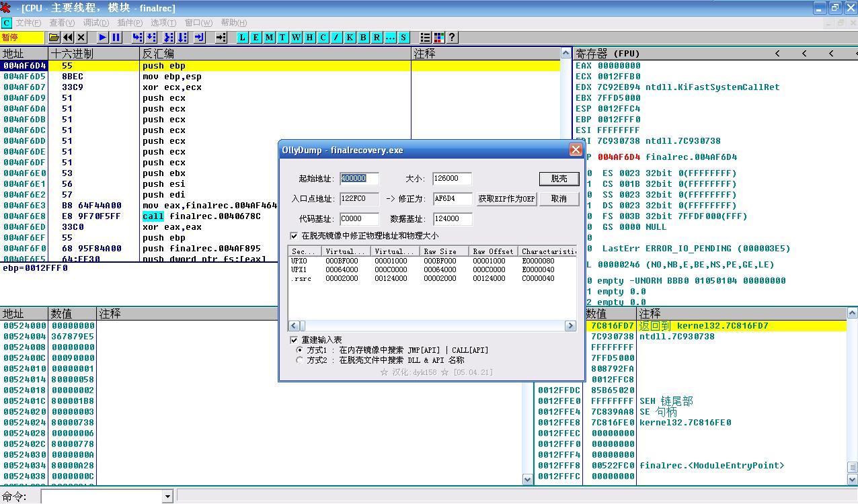Select 方式1 JMP[API] search method
The height and width of the screenshot is (504, 858).
pos(300,350)
